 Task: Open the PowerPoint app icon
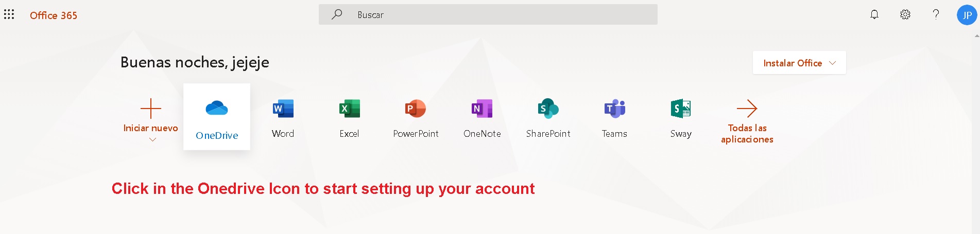point(416,118)
